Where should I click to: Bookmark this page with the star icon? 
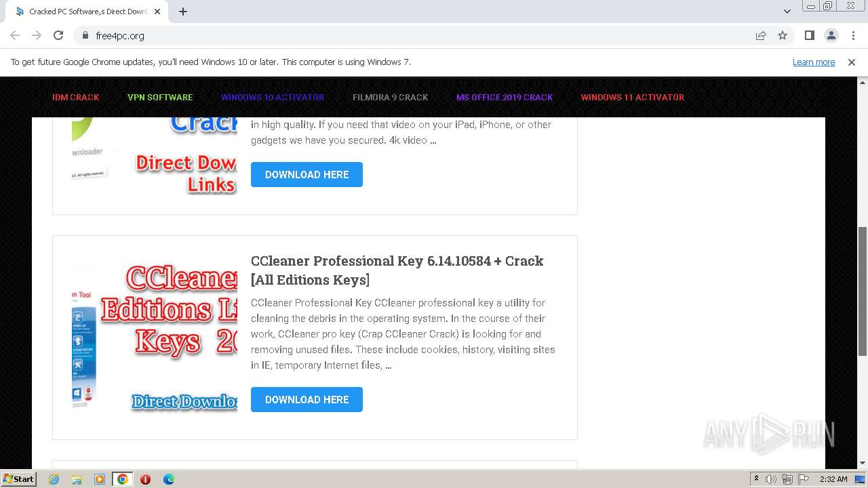tap(783, 35)
